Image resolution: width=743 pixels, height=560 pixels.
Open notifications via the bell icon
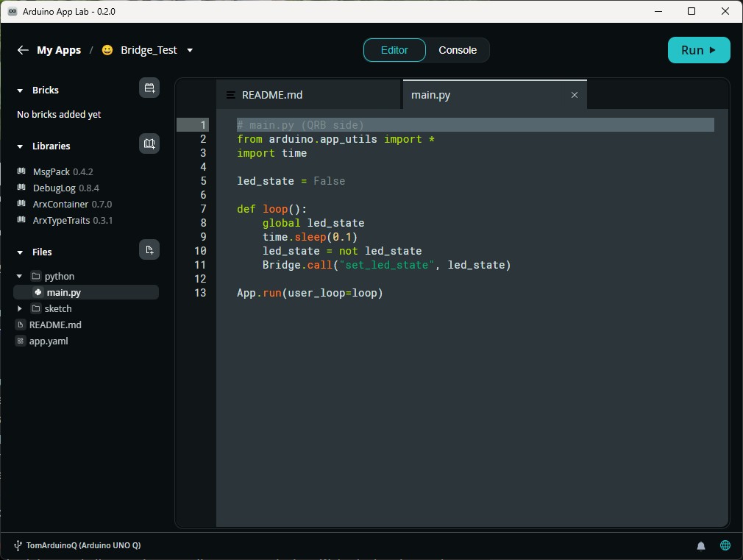pyautogui.click(x=700, y=545)
